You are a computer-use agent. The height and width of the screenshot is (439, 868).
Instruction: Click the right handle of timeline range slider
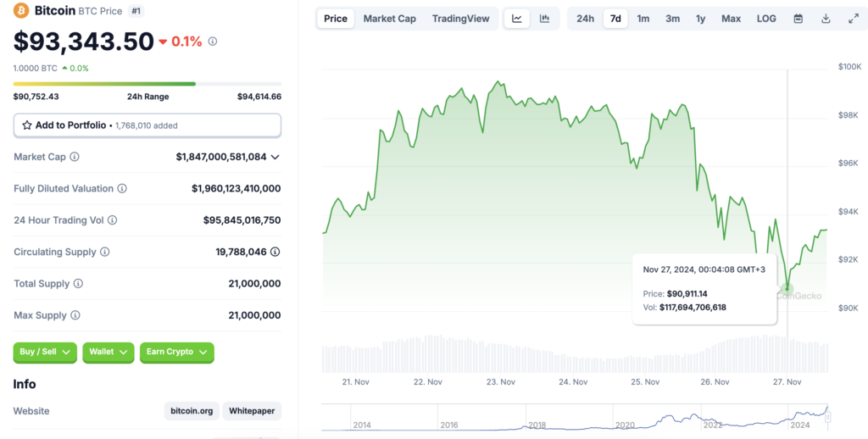click(827, 417)
